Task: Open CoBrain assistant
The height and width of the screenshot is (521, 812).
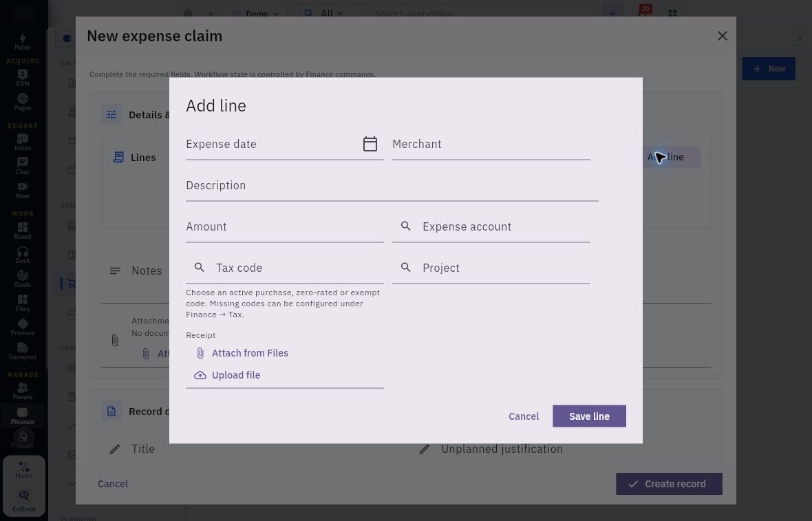Action: pyautogui.click(x=24, y=502)
